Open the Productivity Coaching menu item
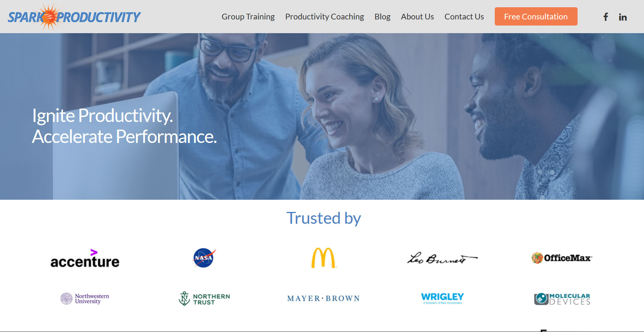This screenshot has width=644, height=332. (324, 17)
